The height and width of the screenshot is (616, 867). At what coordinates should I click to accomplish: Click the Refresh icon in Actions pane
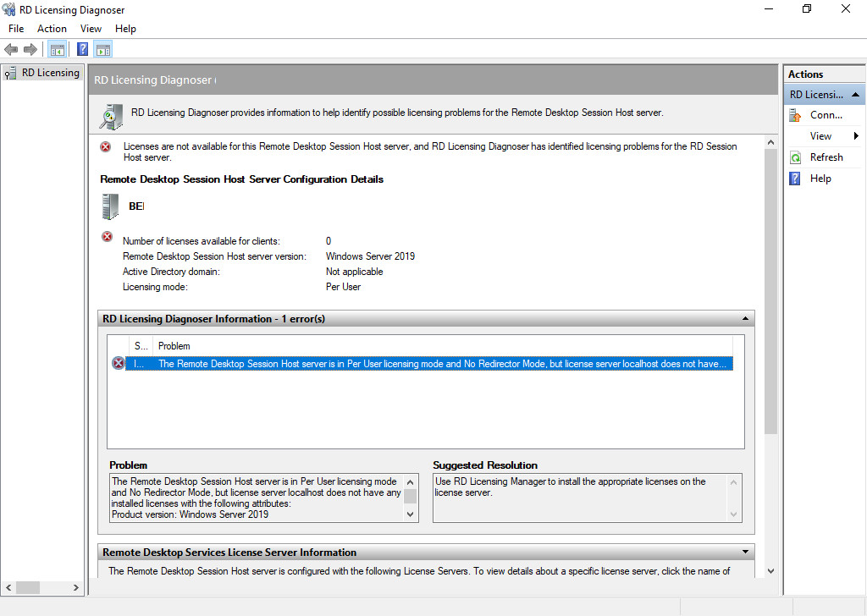(x=795, y=157)
